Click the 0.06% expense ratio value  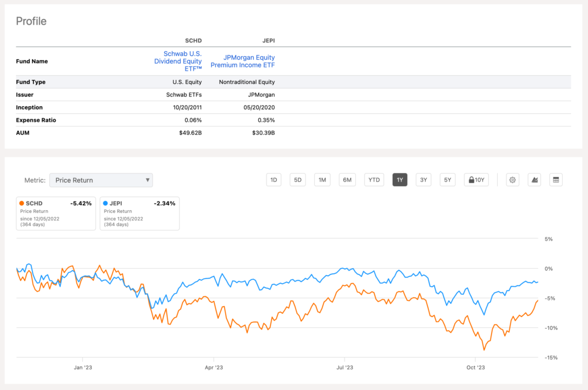click(193, 120)
